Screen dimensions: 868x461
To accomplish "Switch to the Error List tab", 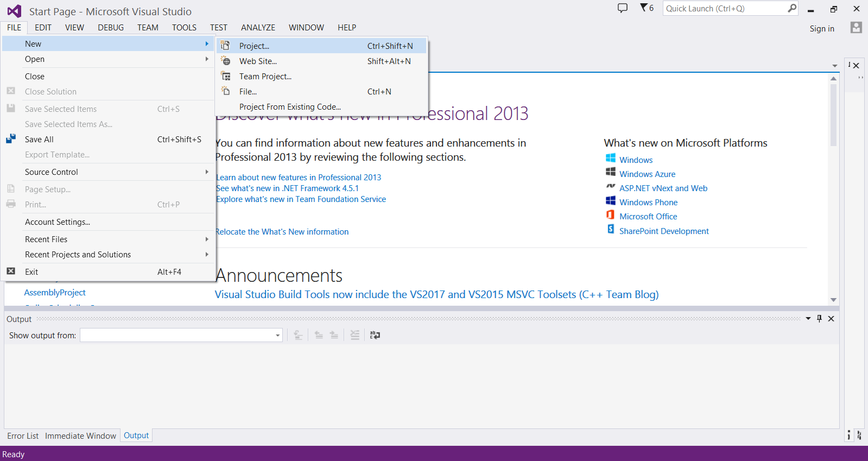I will (x=23, y=435).
